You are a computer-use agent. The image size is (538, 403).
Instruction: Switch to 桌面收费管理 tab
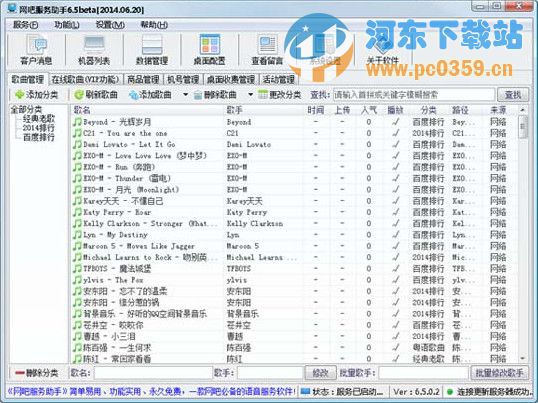(x=231, y=80)
